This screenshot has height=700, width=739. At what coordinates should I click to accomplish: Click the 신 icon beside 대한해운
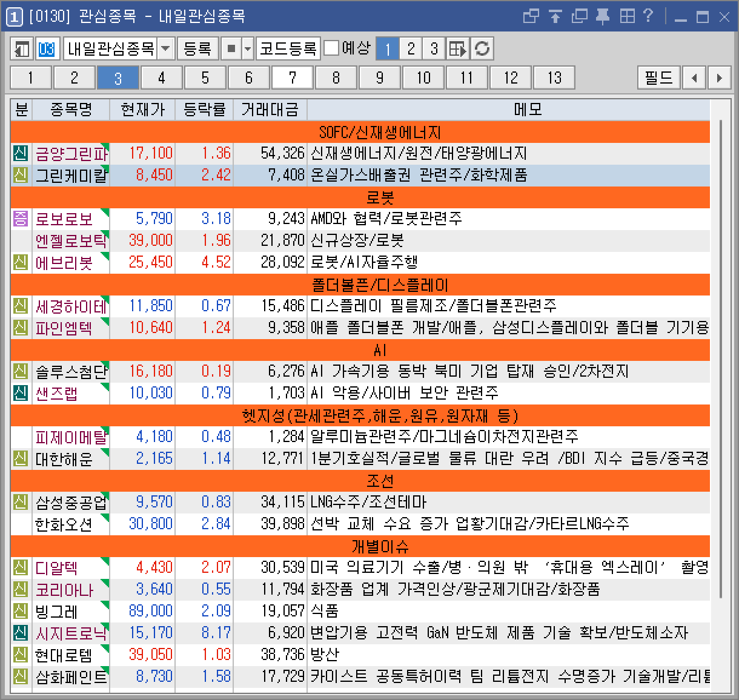pyautogui.click(x=21, y=458)
